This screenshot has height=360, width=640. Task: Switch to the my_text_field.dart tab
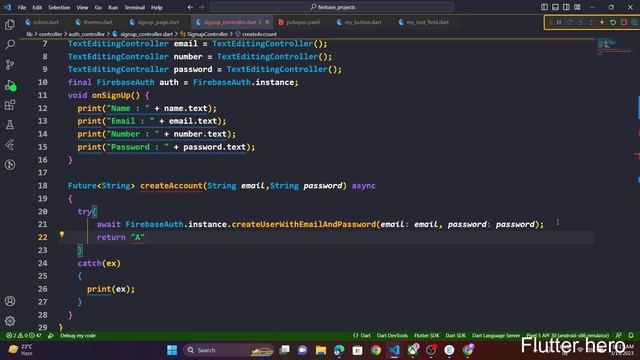(x=424, y=22)
